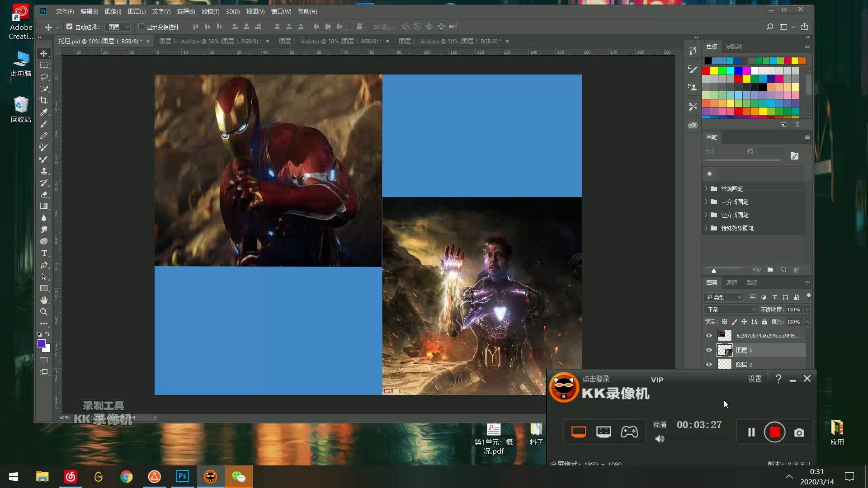Select the Lasso tool
This screenshot has width=868, height=488.
(44, 77)
